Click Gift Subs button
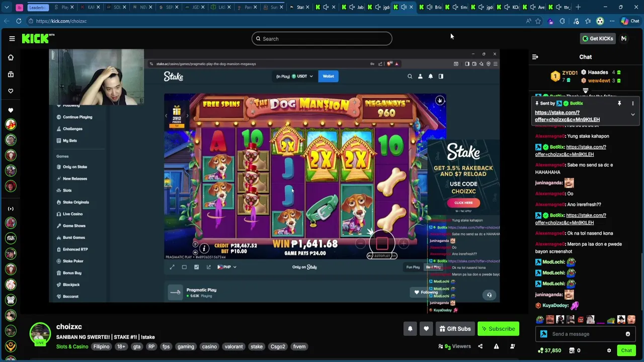The height and width of the screenshot is (362, 644). click(455, 329)
